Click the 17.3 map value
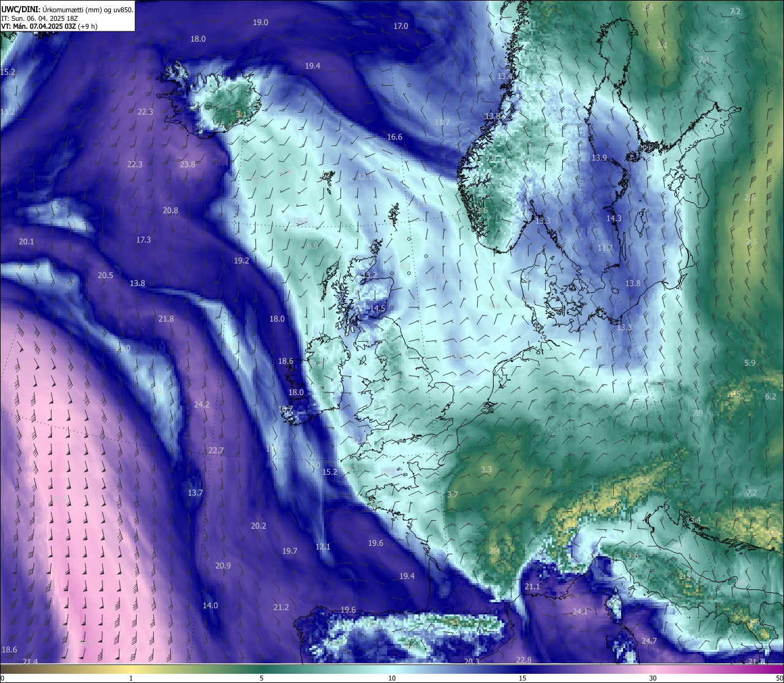 pos(143,240)
